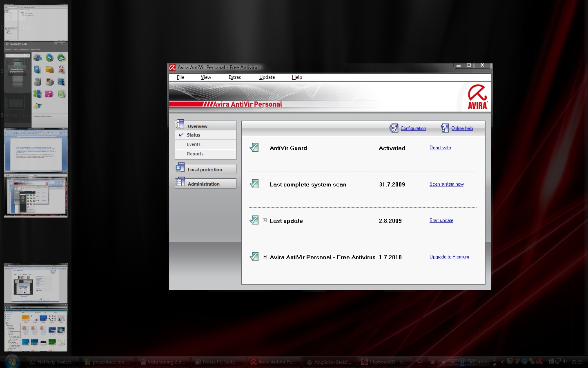
Task: Click the Overview section header
Action: (x=206, y=126)
